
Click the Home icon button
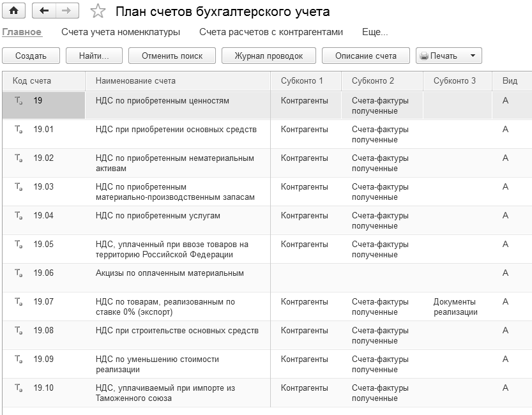pos(13,11)
